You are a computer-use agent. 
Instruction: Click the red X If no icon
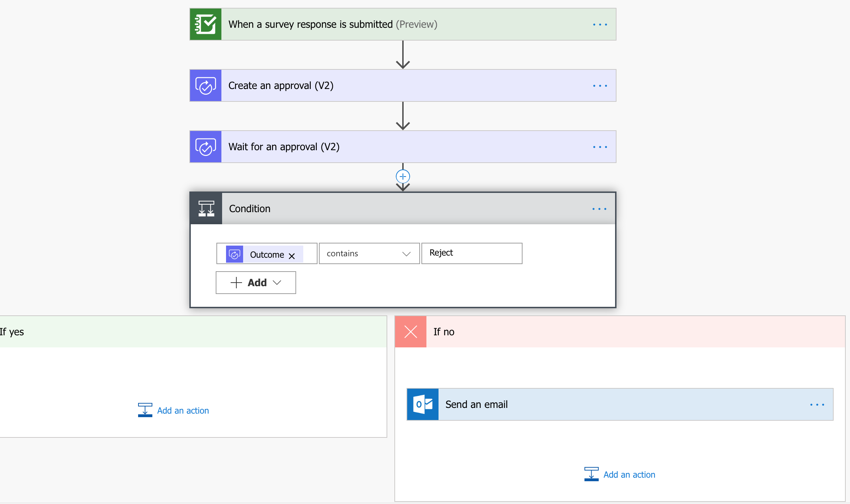click(x=410, y=332)
